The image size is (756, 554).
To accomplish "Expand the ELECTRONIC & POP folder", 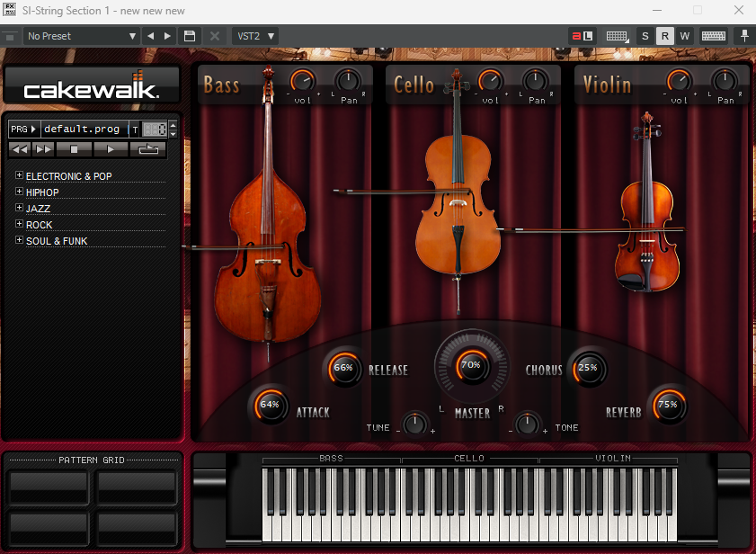I will [19, 174].
